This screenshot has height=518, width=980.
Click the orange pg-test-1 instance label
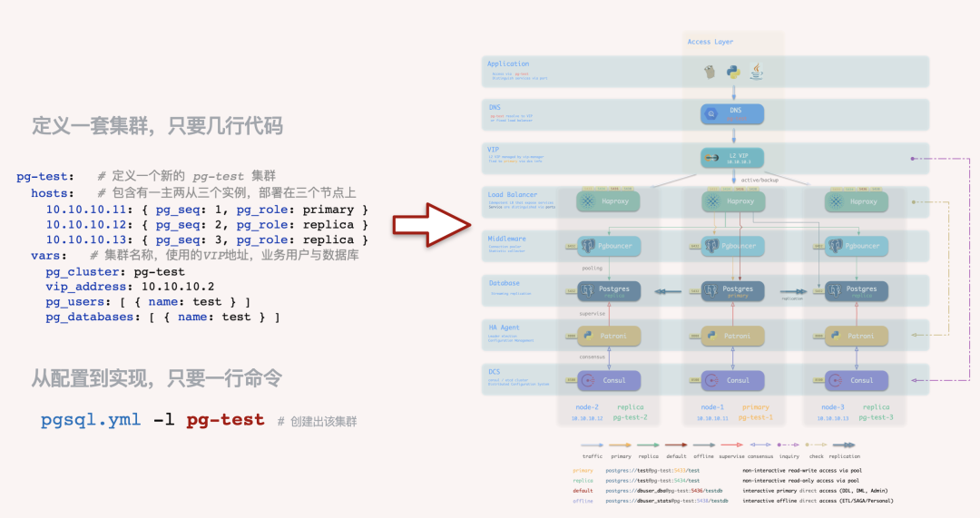(755, 417)
